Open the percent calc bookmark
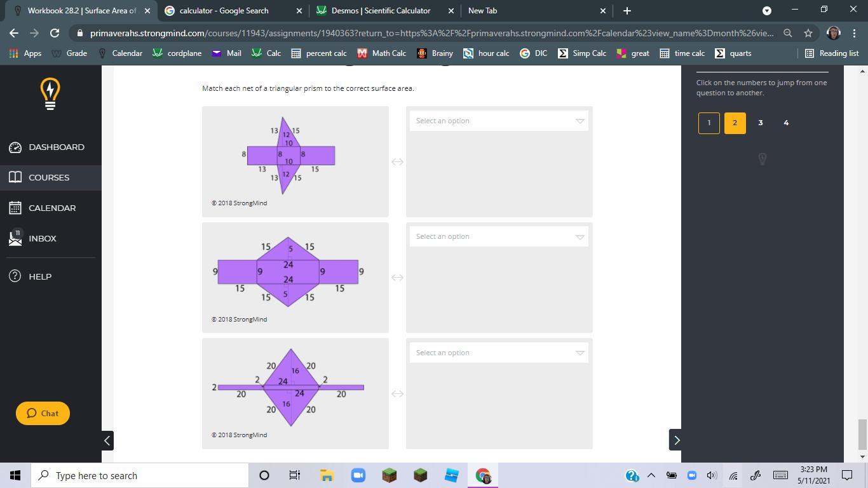Image resolution: width=868 pixels, height=488 pixels. coord(319,53)
